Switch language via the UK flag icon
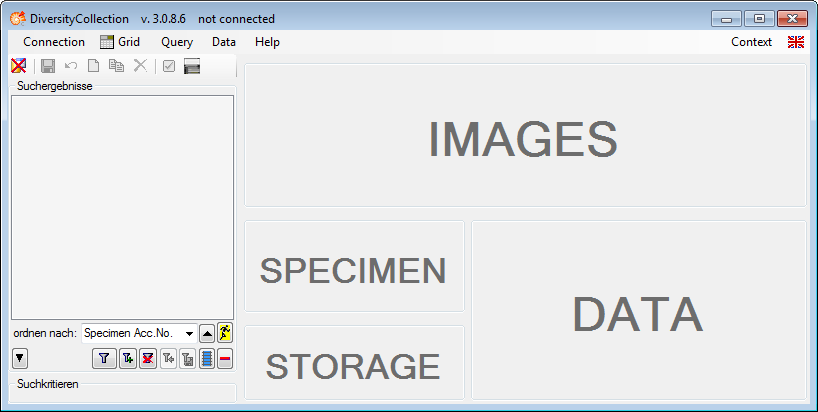818x412 pixels. [796, 42]
